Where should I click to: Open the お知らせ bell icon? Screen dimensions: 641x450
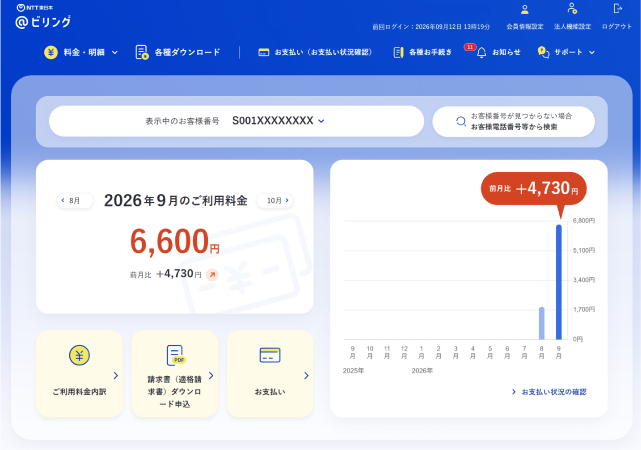click(x=482, y=52)
